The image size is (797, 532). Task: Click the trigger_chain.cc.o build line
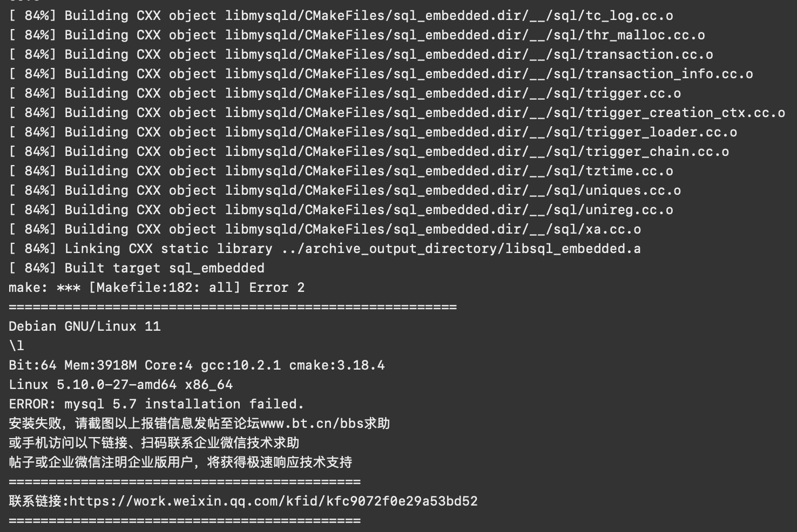369,152
